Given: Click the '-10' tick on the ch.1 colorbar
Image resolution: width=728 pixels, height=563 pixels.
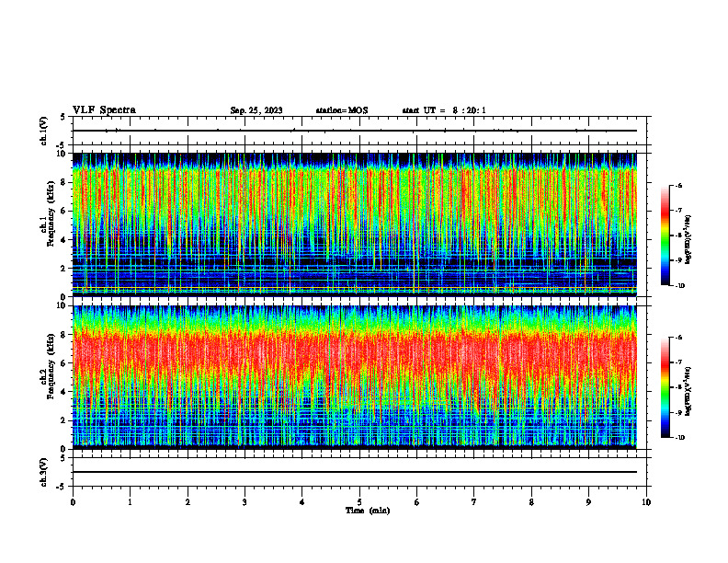Looking at the screenshot, I should click(680, 286).
